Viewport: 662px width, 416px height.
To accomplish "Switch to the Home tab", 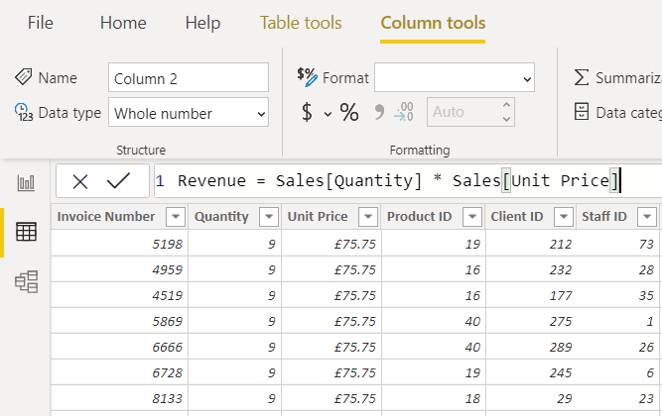I will (x=123, y=23).
